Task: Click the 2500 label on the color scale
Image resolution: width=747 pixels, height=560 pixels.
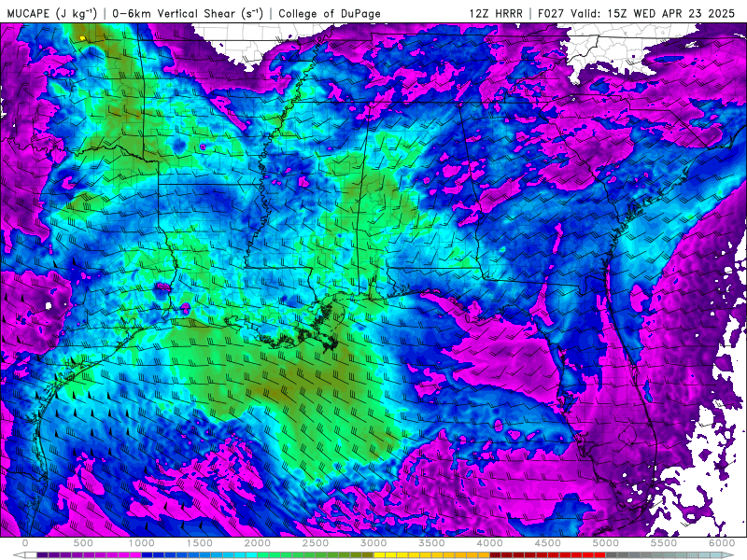Action: pyautogui.click(x=316, y=543)
